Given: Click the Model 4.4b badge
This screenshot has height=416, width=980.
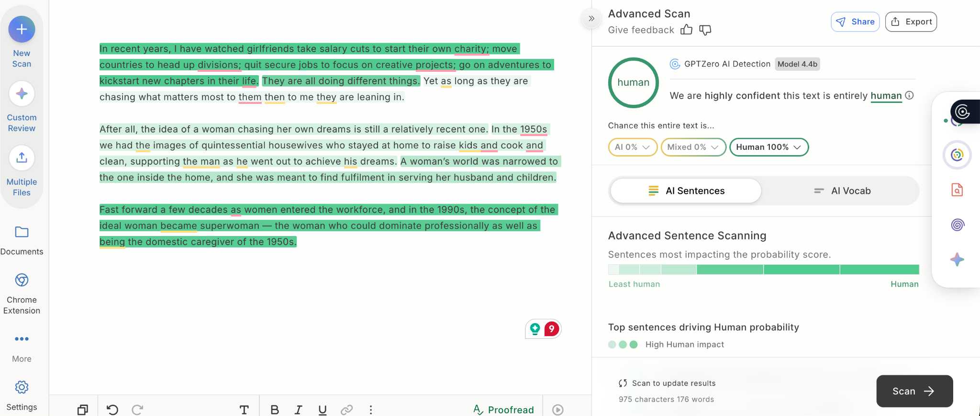Looking at the screenshot, I should tap(797, 64).
